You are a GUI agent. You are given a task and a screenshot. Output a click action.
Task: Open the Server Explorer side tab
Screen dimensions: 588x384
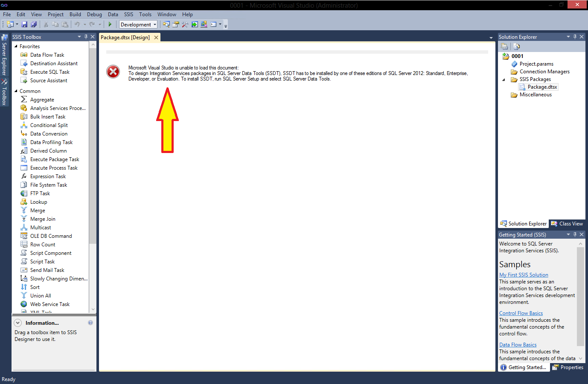[x=4, y=55]
